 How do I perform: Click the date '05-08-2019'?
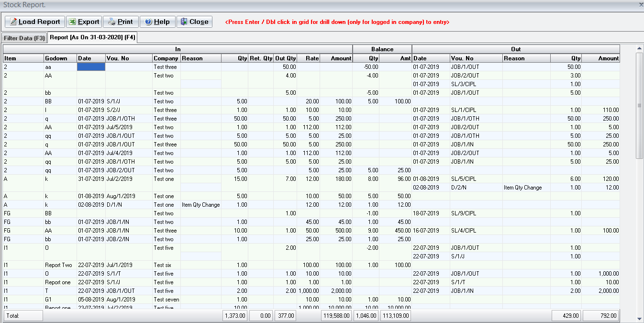point(91,300)
